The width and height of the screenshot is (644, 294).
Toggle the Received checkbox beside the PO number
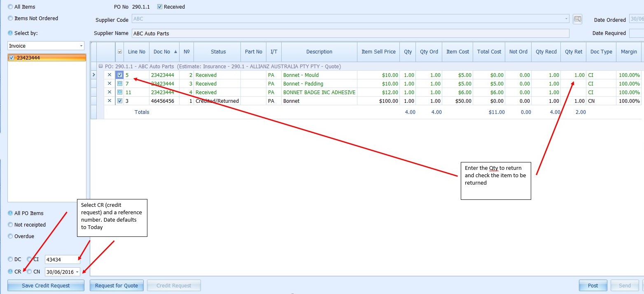tap(160, 7)
